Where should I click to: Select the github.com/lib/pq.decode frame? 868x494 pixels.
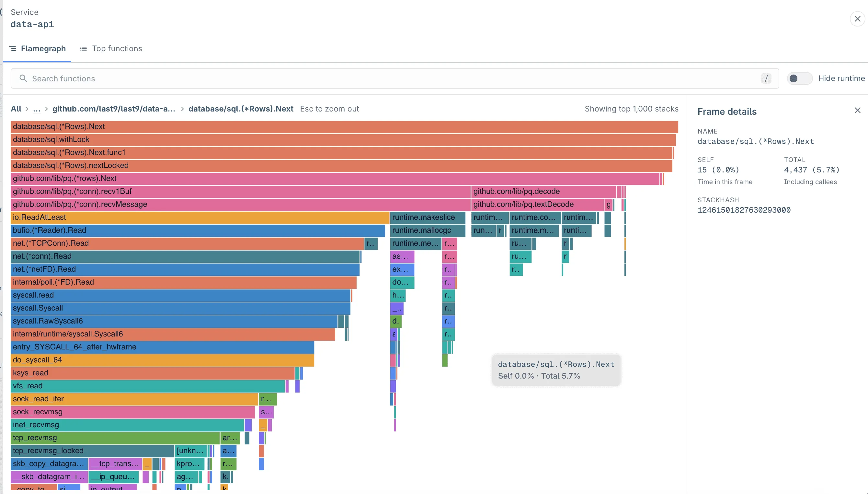(543, 191)
